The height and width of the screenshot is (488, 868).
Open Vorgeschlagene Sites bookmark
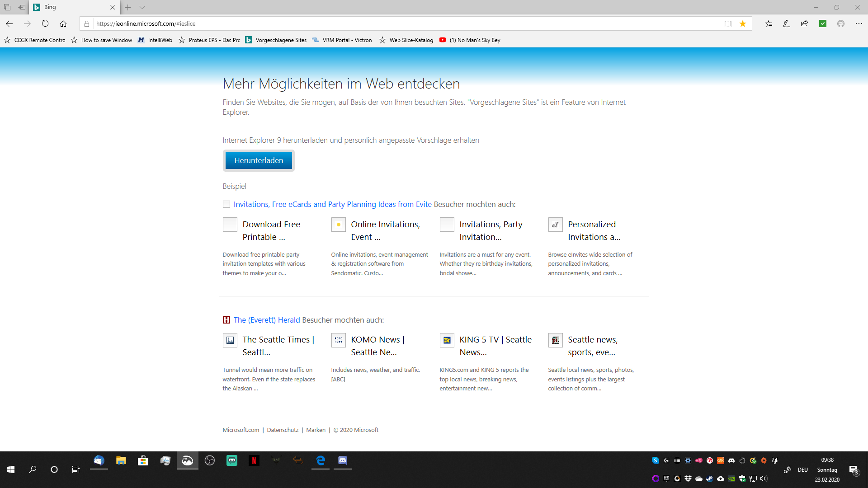pos(276,40)
